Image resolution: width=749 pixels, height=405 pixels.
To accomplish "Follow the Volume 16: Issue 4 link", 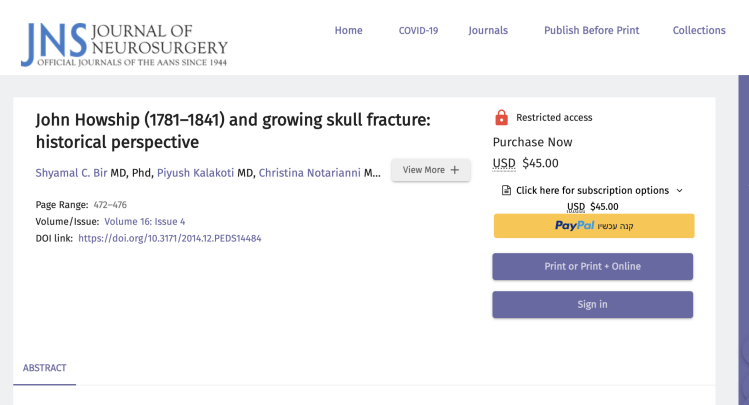I will [144, 221].
